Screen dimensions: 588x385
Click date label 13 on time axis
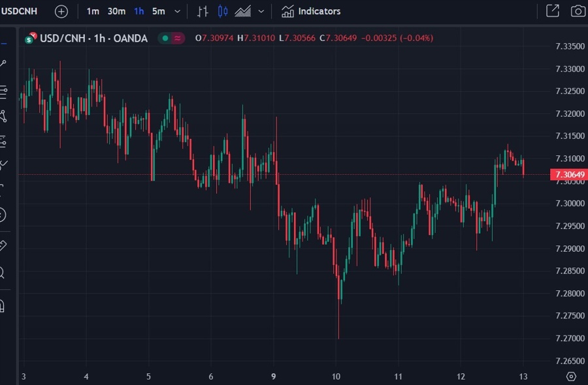click(x=523, y=377)
